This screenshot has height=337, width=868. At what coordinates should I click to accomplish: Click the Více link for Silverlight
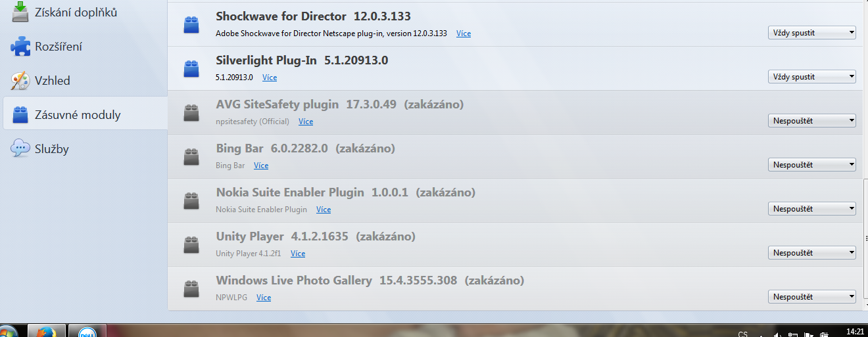tap(270, 78)
